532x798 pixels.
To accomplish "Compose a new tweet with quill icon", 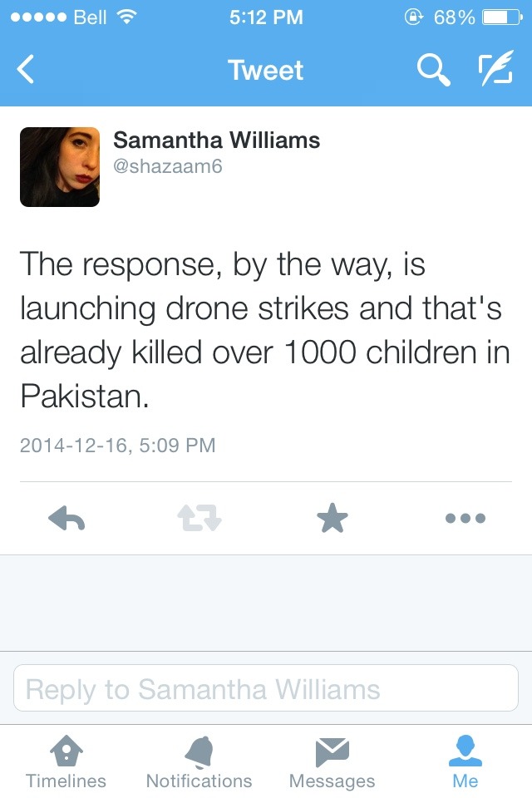I will click(495, 67).
